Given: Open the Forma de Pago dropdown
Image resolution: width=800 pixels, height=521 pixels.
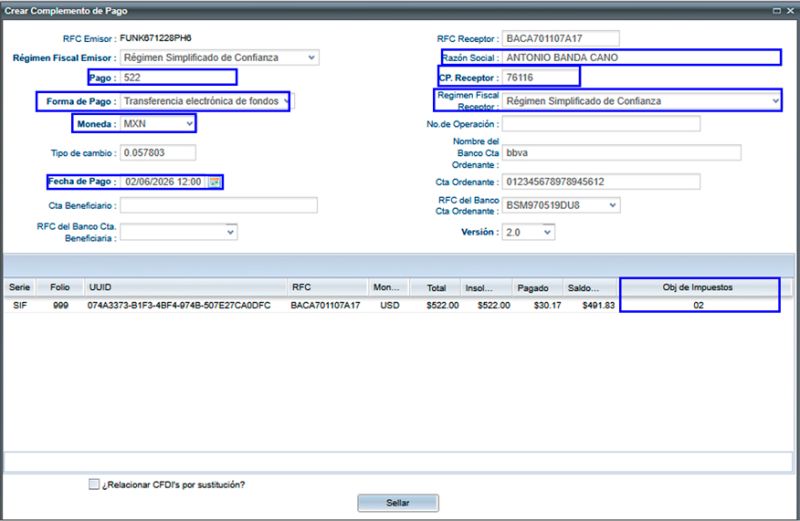Looking at the screenshot, I should click(x=286, y=101).
